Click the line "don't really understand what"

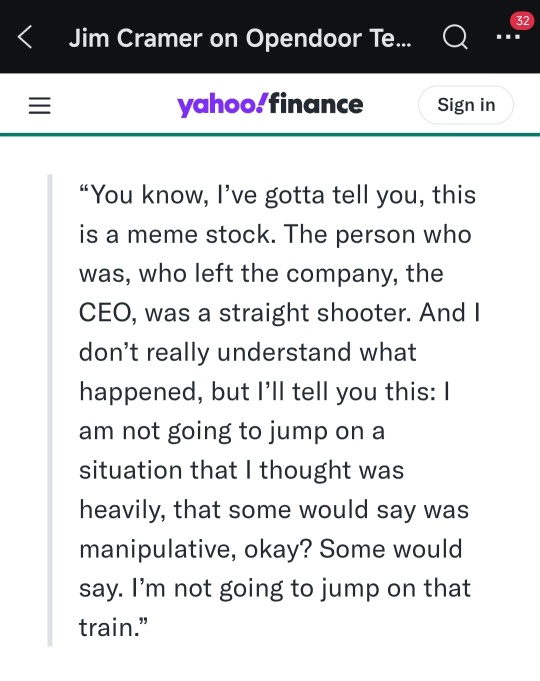point(247,353)
